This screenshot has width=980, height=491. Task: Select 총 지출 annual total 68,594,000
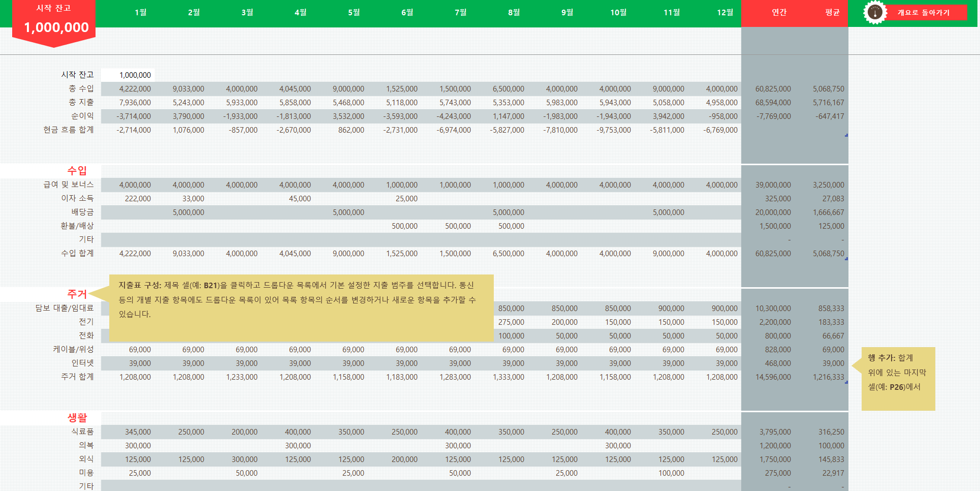(773, 103)
